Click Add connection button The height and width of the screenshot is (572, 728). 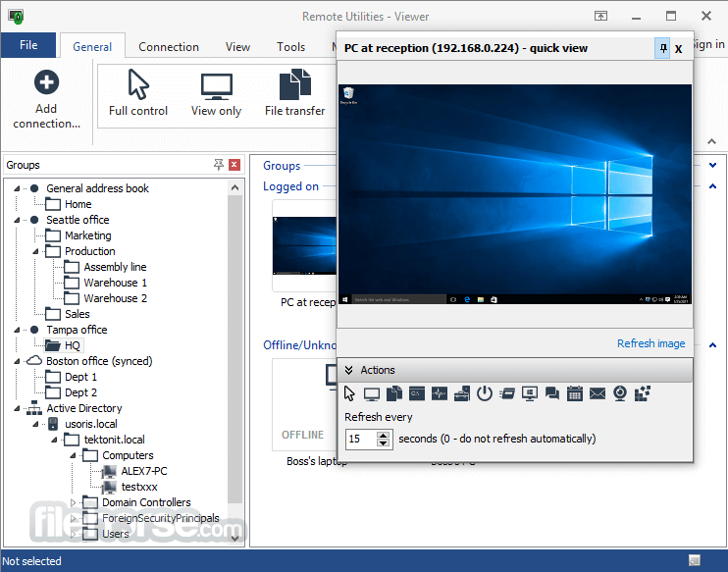46,99
